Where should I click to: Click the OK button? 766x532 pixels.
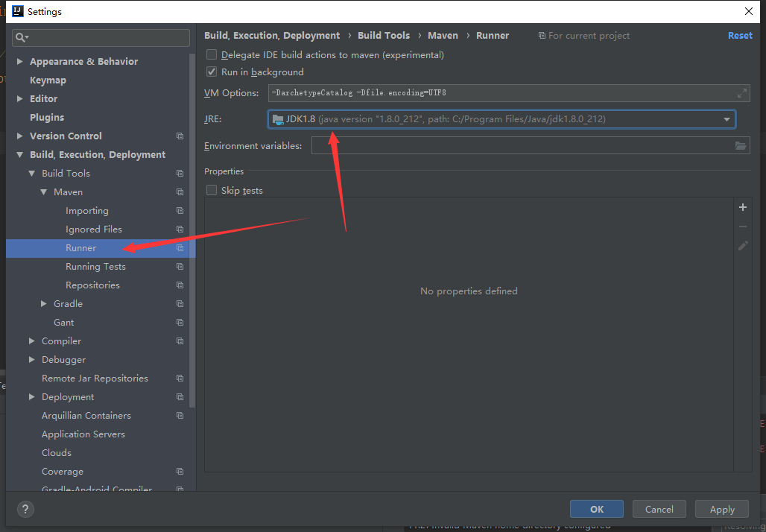pyautogui.click(x=597, y=509)
